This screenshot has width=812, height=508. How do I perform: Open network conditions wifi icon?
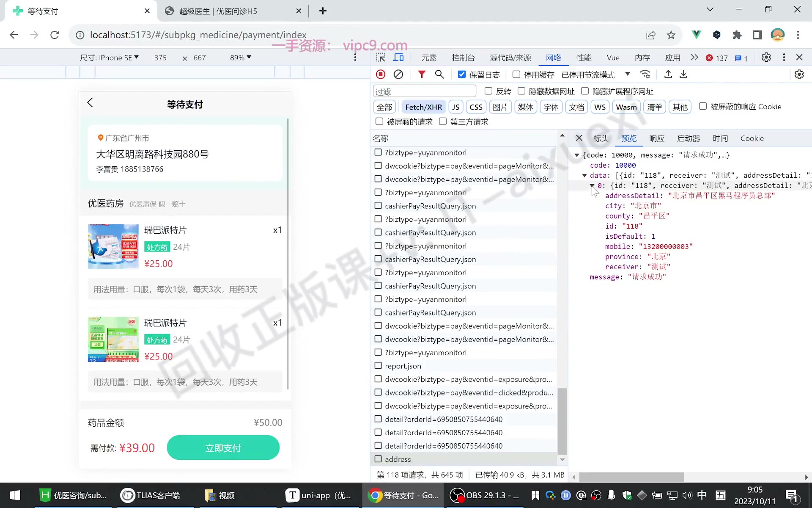tap(645, 75)
